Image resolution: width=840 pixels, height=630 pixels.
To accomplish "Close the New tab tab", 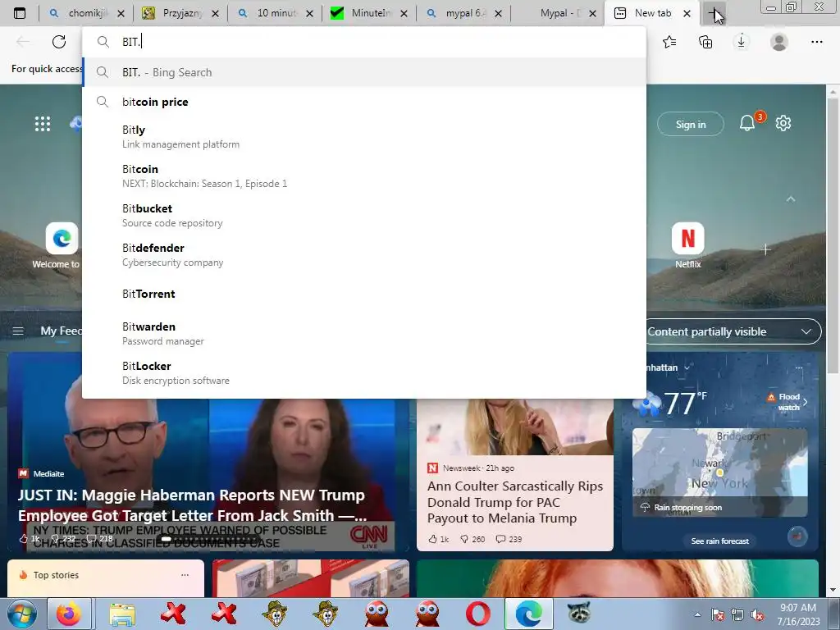I will point(687,13).
